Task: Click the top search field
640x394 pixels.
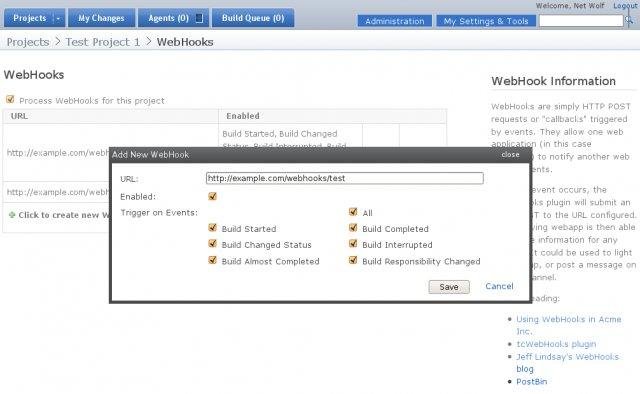Action: pos(581,20)
